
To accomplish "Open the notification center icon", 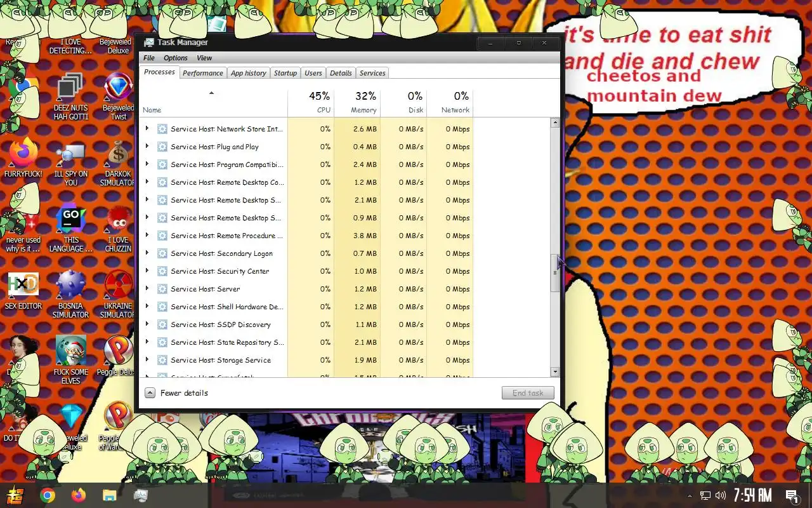I will 792,495.
